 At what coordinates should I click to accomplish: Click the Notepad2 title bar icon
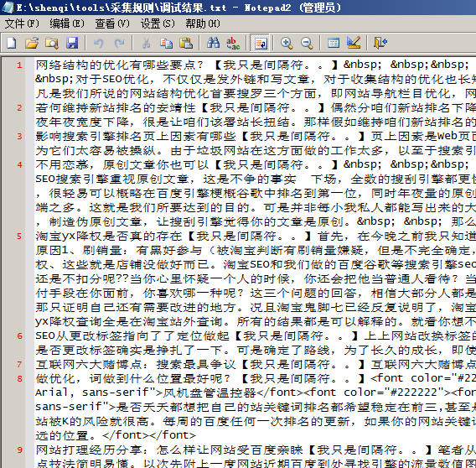[8, 8]
